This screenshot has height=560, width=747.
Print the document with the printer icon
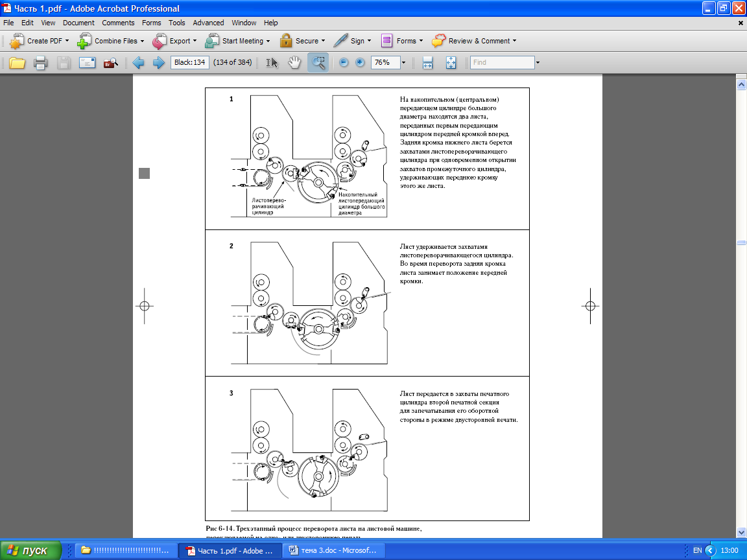tap(40, 62)
